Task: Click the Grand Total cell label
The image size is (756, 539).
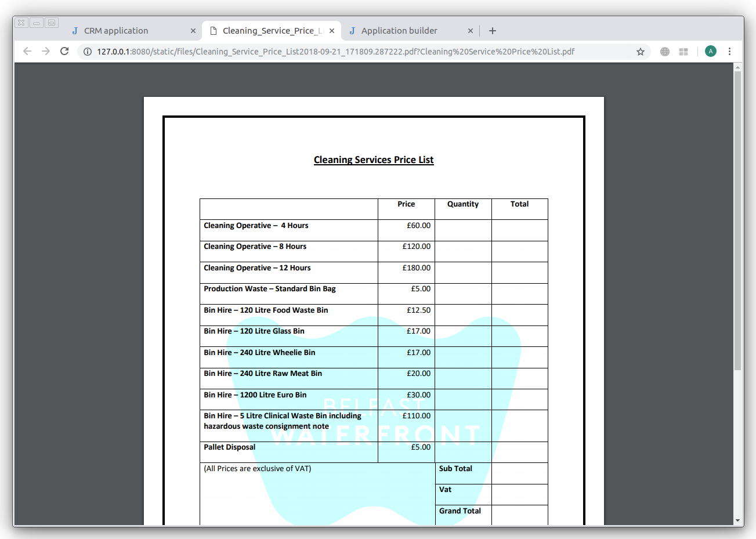Action: [x=460, y=511]
